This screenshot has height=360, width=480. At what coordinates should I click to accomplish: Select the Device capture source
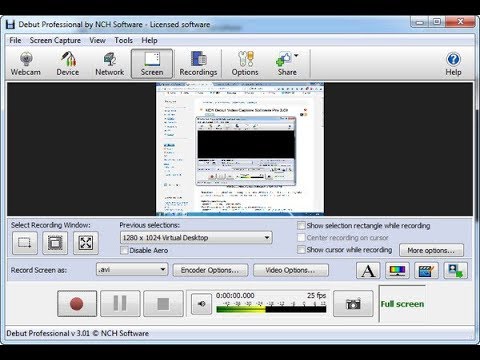tap(68, 64)
